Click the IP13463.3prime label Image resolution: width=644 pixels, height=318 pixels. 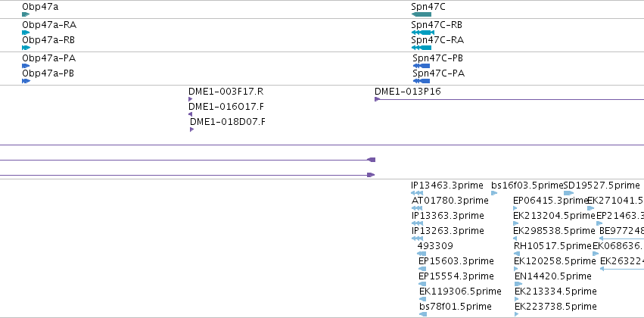coord(447,185)
